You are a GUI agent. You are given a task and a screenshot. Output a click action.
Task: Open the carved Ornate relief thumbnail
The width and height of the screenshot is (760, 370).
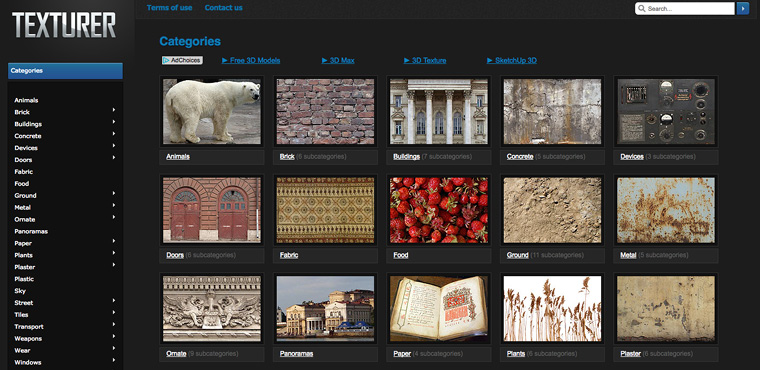pos(212,308)
